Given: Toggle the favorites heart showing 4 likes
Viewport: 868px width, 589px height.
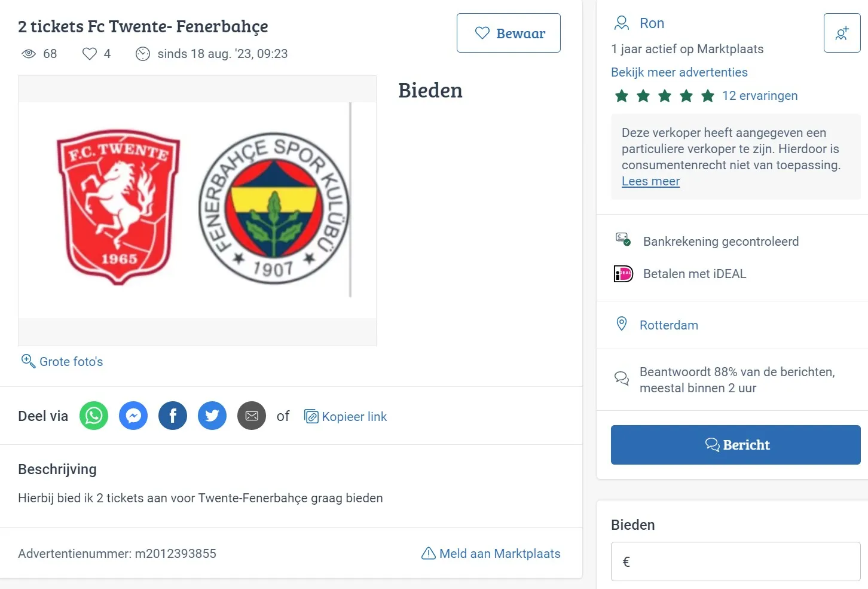Looking at the screenshot, I should pyautogui.click(x=90, y=54).
